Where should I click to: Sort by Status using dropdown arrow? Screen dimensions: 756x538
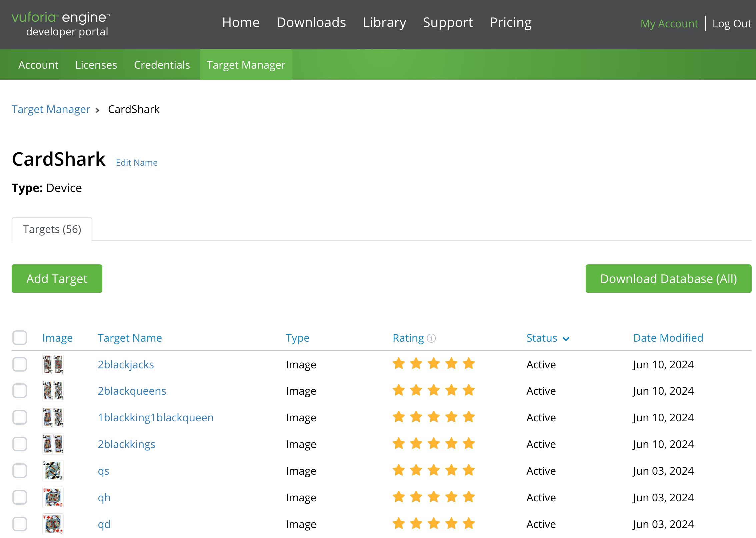566,339
